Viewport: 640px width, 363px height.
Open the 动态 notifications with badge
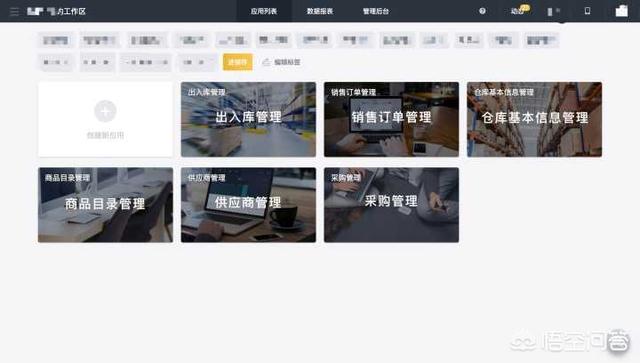(520, 11)
